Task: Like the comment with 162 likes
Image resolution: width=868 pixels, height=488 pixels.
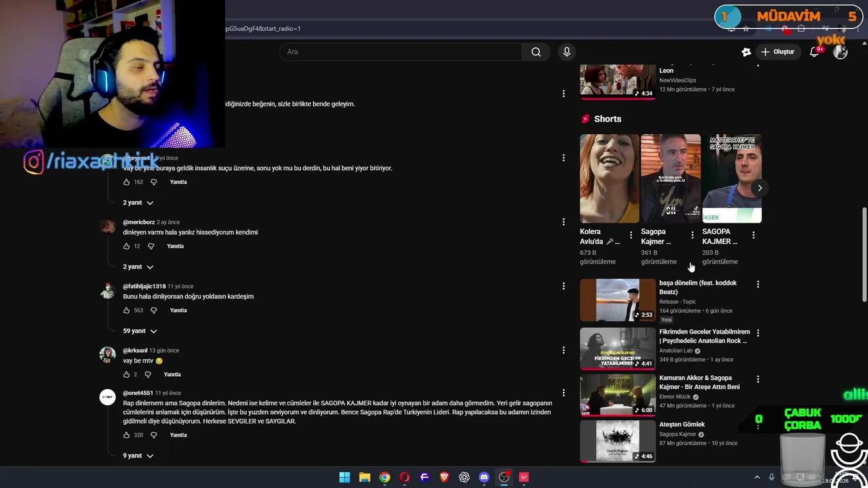Action: [x=126, y=182]
